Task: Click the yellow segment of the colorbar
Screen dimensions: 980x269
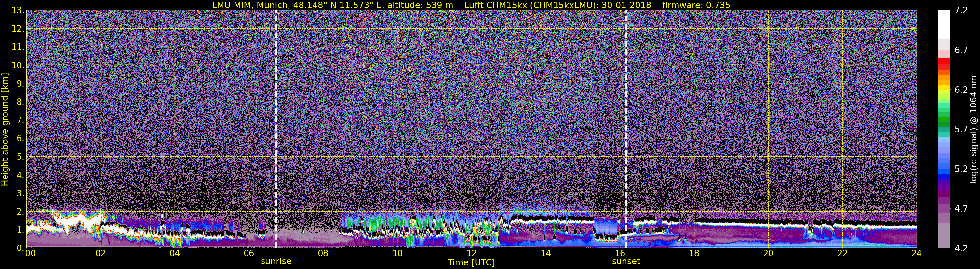Action: coord(944,88)
